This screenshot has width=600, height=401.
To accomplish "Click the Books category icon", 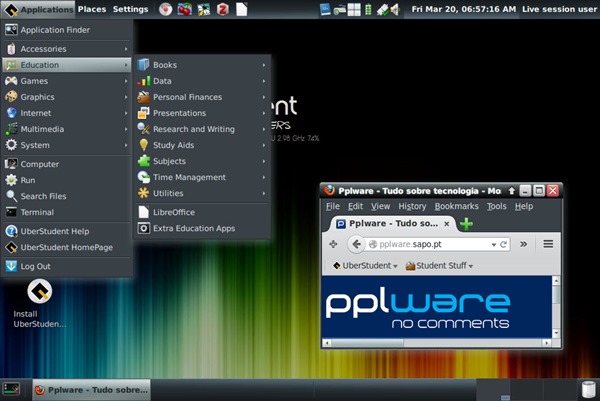I will pos(143,65).
